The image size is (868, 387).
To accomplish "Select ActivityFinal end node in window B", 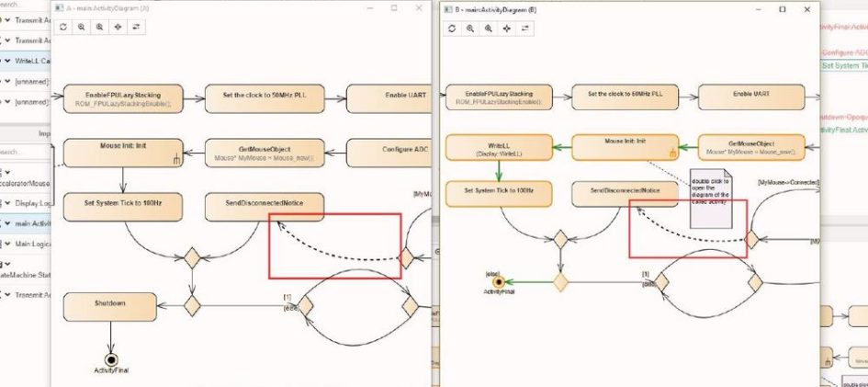I will 499,282.
